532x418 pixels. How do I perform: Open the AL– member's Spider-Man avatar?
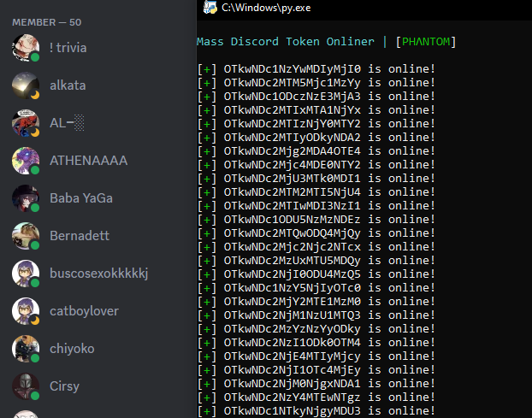coord(26,123)
